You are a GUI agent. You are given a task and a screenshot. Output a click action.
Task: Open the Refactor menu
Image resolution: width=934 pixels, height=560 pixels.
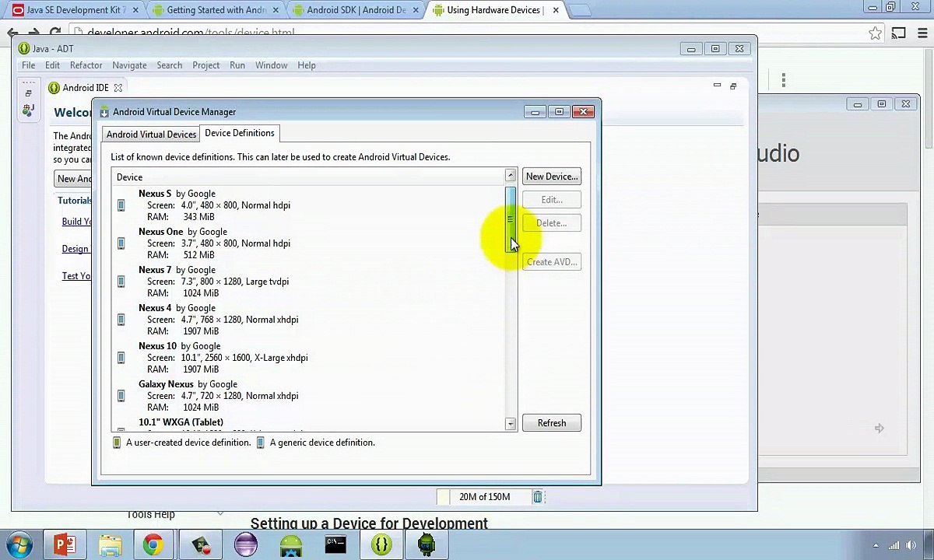point(86,65)
